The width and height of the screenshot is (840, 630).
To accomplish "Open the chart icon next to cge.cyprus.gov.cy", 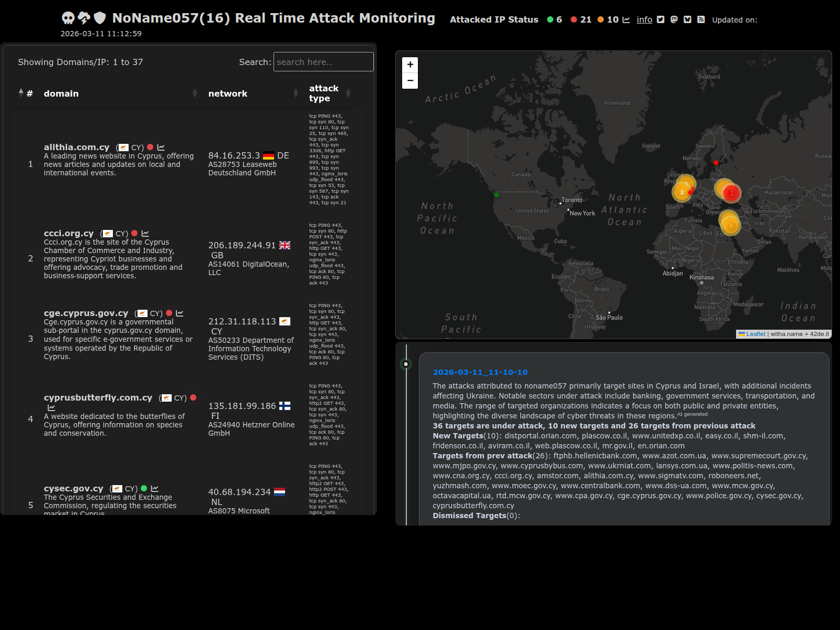I will tap(180, 313).
